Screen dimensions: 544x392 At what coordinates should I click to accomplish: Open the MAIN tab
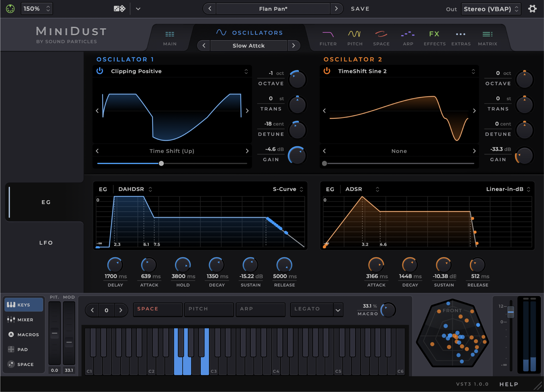pos(169,38)
